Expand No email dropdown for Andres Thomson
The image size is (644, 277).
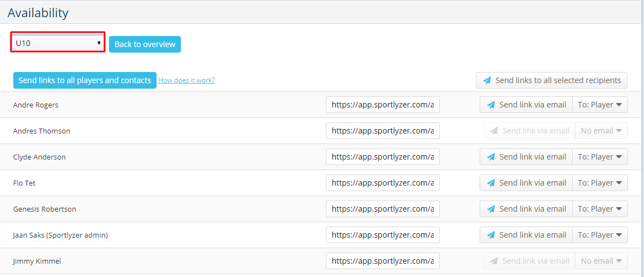[x=601, y=131]
